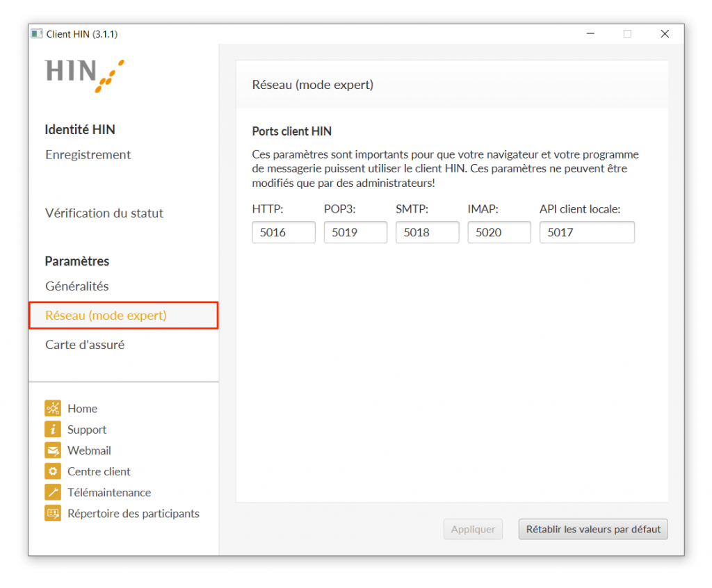Click the POP3: label
The height and width of the screenshot is (588, 712).
[339, 209]
